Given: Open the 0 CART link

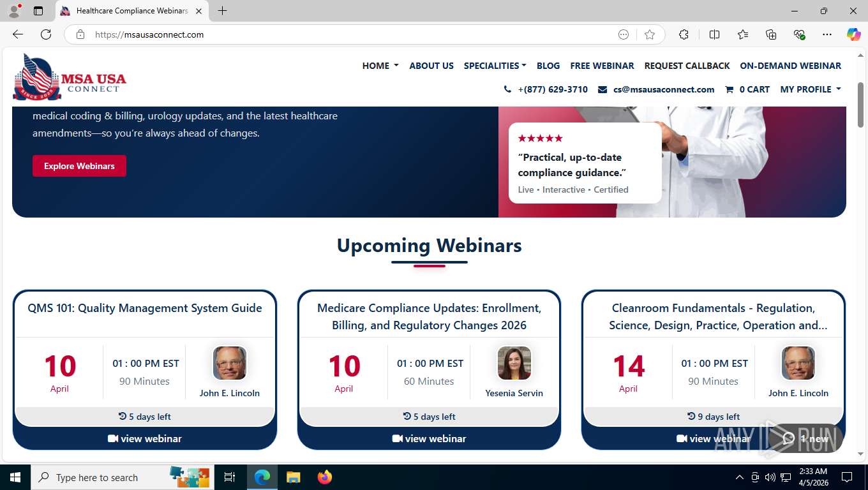Looking at the screenshot, I should [754, 89].
